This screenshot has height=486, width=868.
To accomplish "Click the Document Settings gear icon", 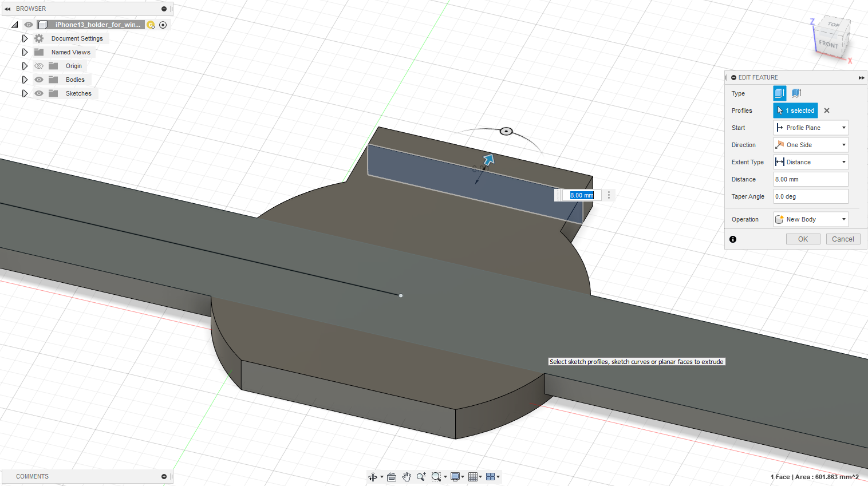I will (39, 38).
